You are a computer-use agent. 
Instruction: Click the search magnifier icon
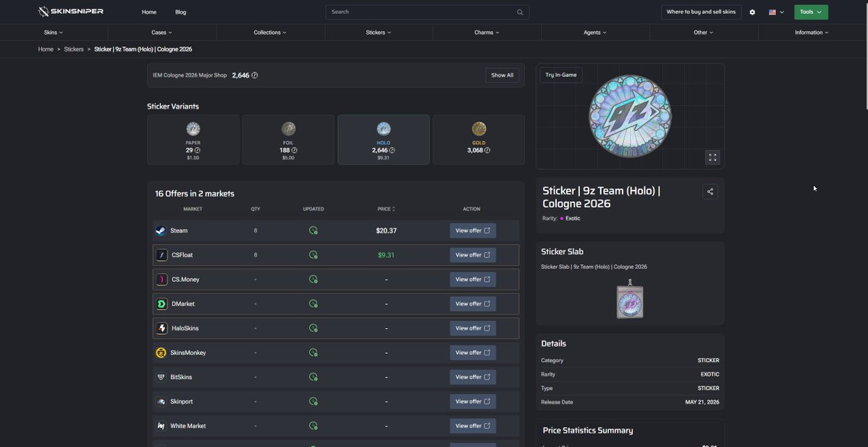520,12
